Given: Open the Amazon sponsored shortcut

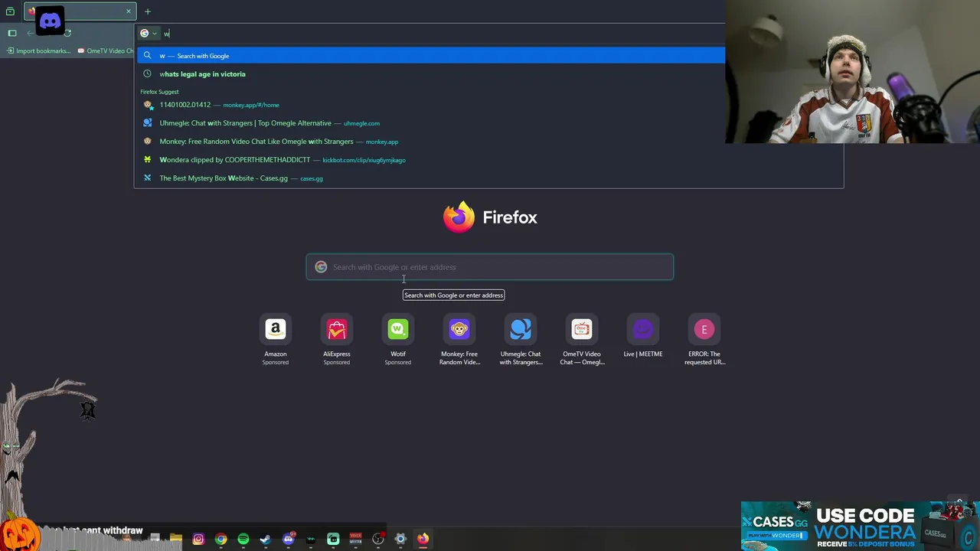Looking at the screenshot, I should [x=276, y=340].
